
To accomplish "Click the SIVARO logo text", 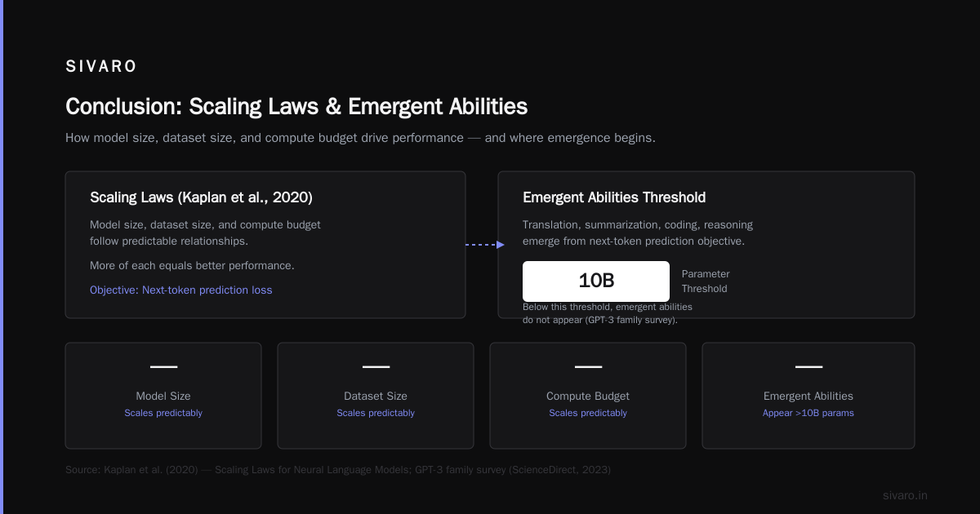I will (101, 67).
